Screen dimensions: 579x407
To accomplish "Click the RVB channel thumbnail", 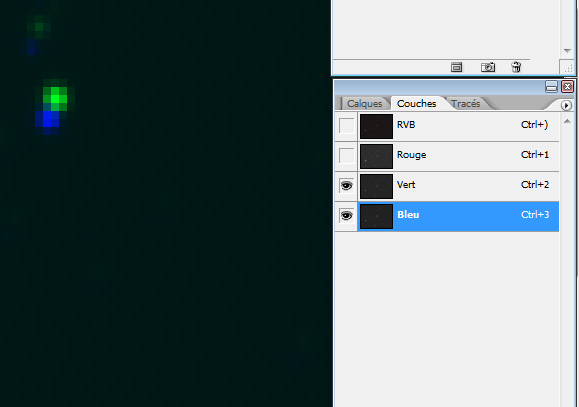I will 376,126.
